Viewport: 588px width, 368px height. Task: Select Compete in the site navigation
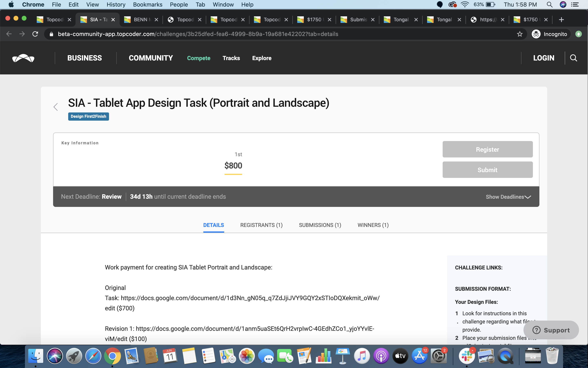(198, 58)
